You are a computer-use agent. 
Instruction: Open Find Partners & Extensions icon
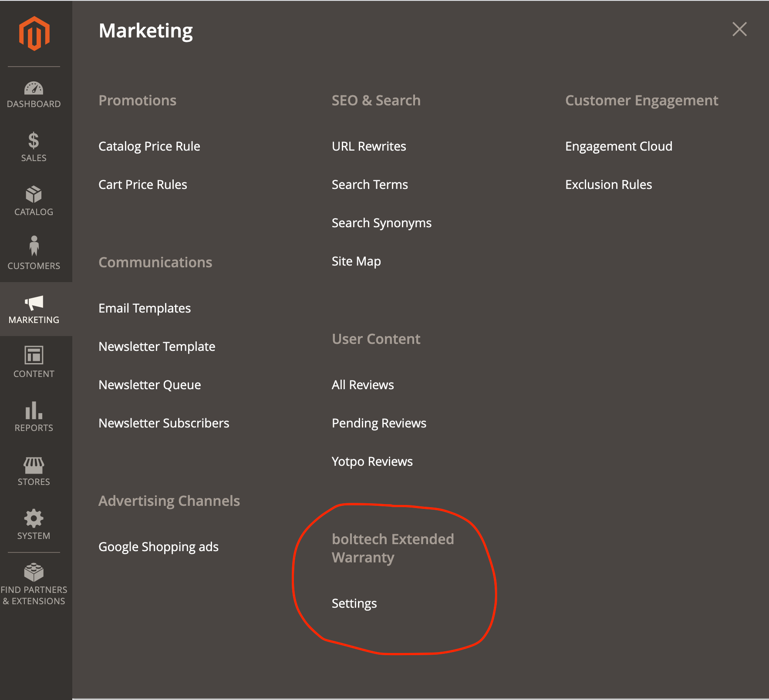34,572
